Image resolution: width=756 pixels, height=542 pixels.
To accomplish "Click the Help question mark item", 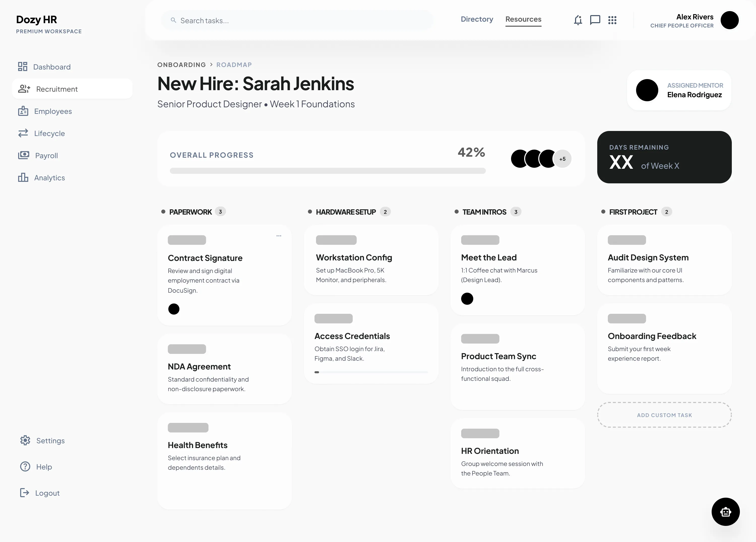I will pos(44,467).
